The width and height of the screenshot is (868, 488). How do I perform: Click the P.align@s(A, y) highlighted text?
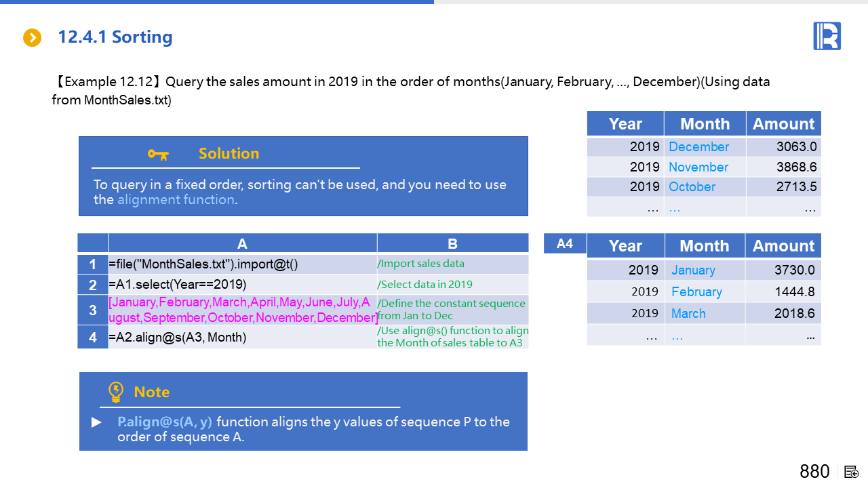tap(165, 422)
